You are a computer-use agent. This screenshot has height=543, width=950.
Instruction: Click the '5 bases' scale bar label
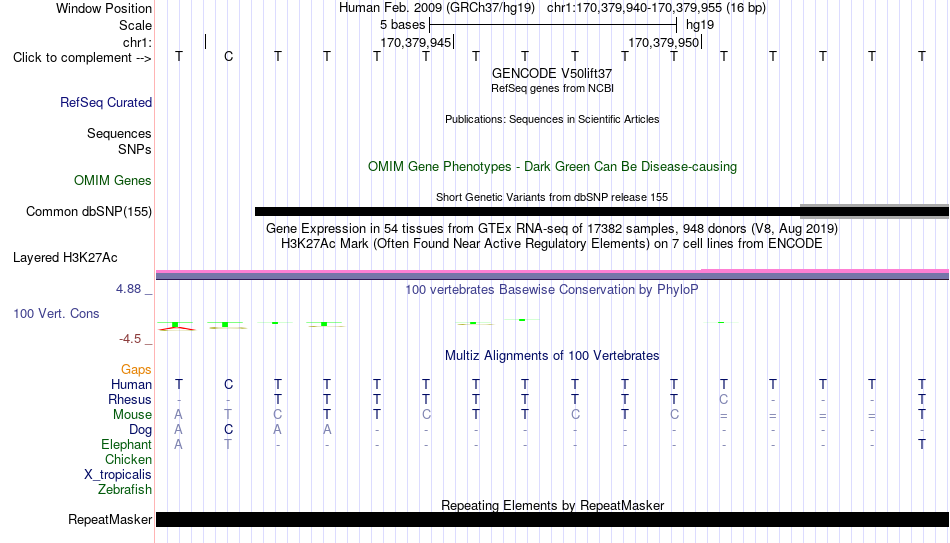pyautogui.click(x=402, y=25)
